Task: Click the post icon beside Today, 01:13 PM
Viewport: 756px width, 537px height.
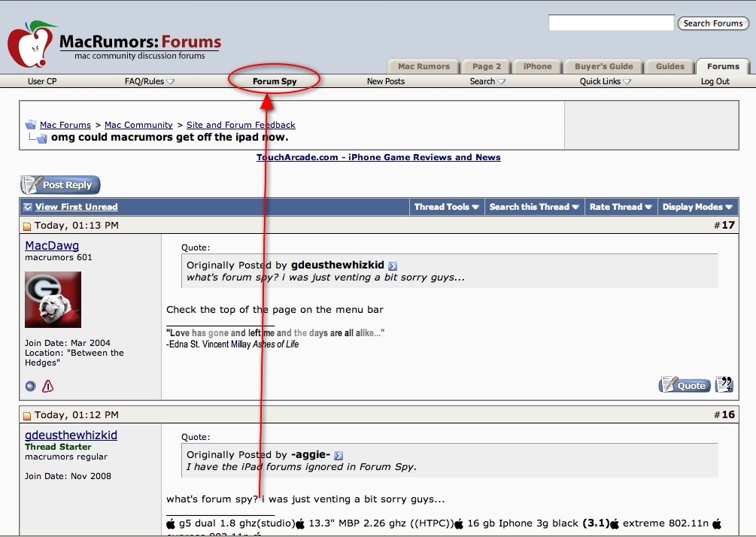Action: tap(27, 226)
